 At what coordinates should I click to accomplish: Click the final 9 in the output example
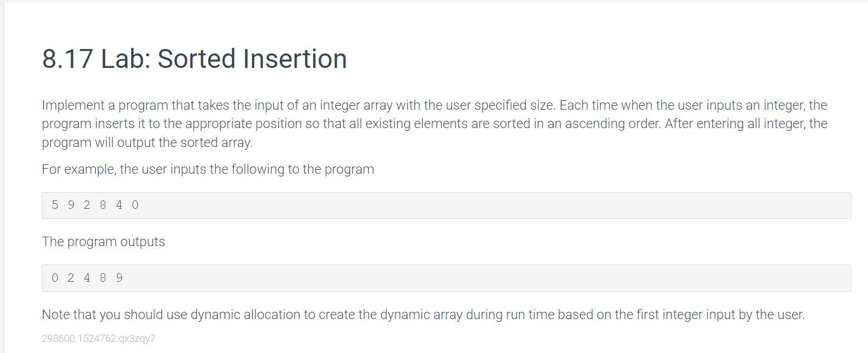point(119,277)
